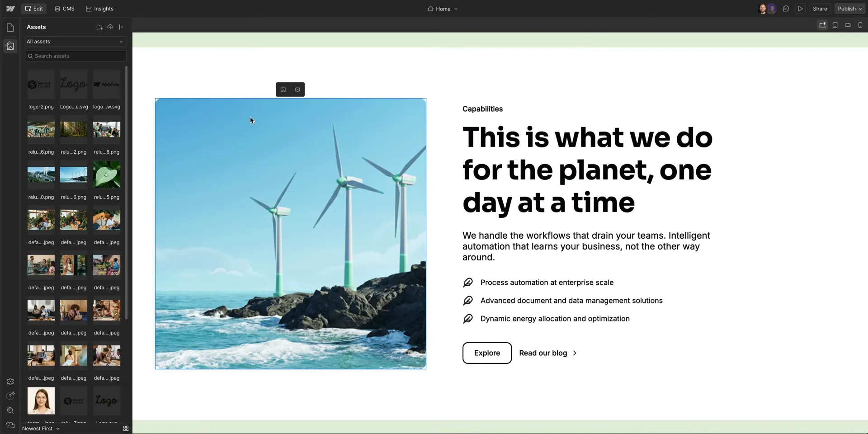Select the relu...6.png group photo thumbnail

click(x=41, y=130)
